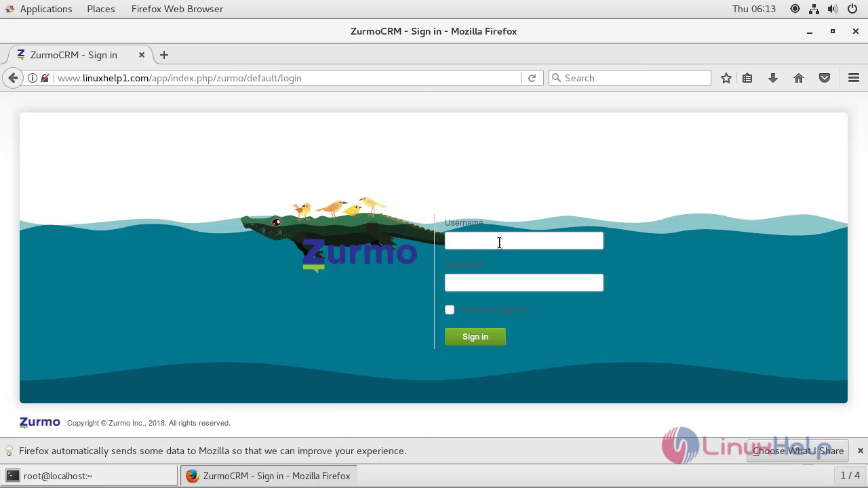Click the Firefox back arrow button
868x488 pixels.
pos(13,78)
